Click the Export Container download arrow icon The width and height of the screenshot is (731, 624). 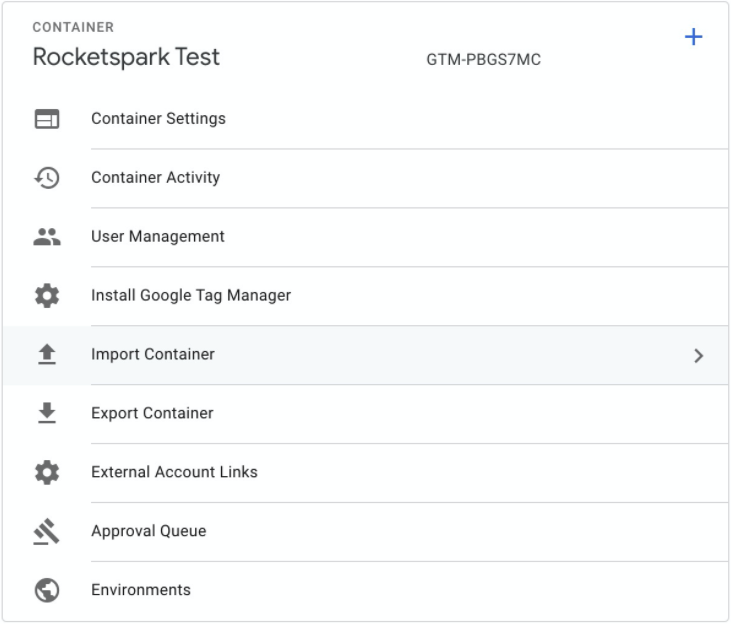47,413
